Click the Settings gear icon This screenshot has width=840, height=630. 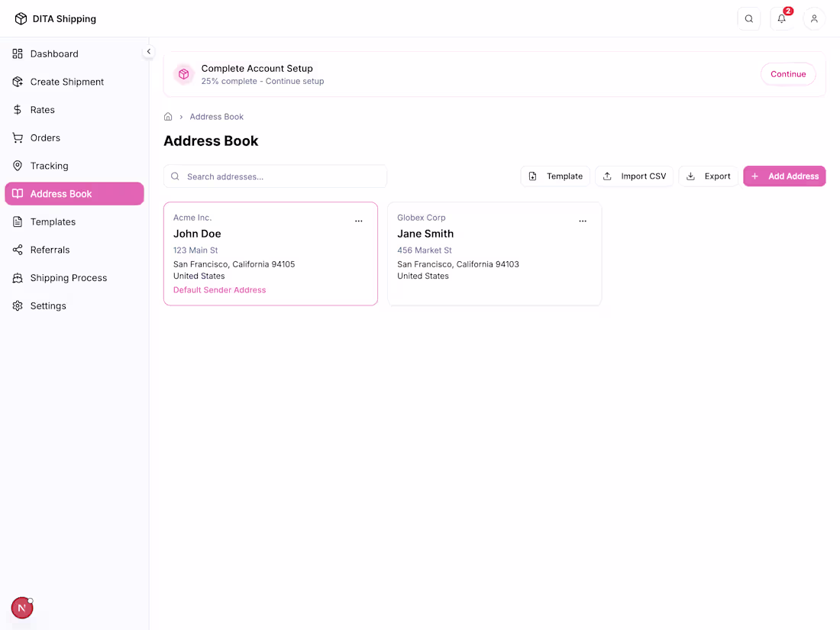tap(18, 306)
